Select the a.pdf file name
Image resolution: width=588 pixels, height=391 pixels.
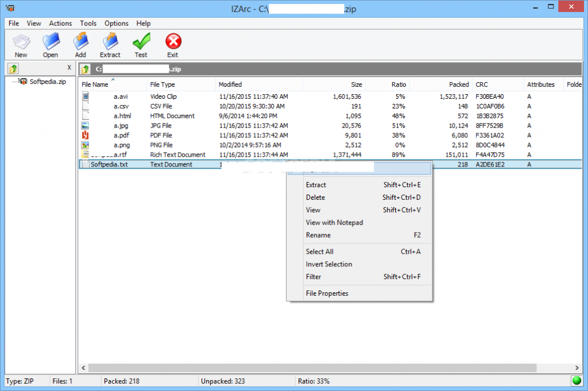point(122,136)
